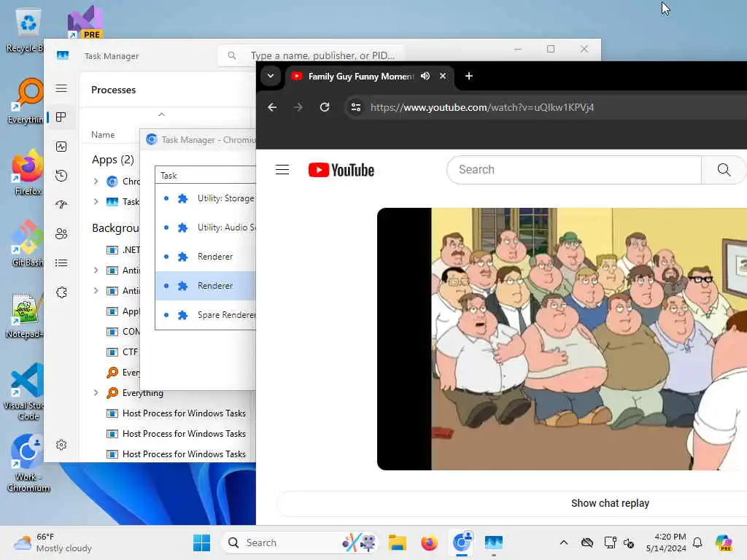747x560 pixels.
Task: Click the YouTube logo
Action: [x=341, y=170]
